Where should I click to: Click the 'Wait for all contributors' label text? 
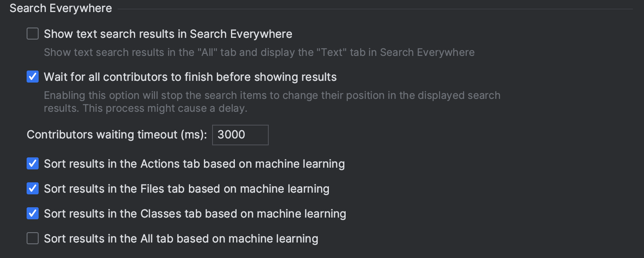point(190,77)
